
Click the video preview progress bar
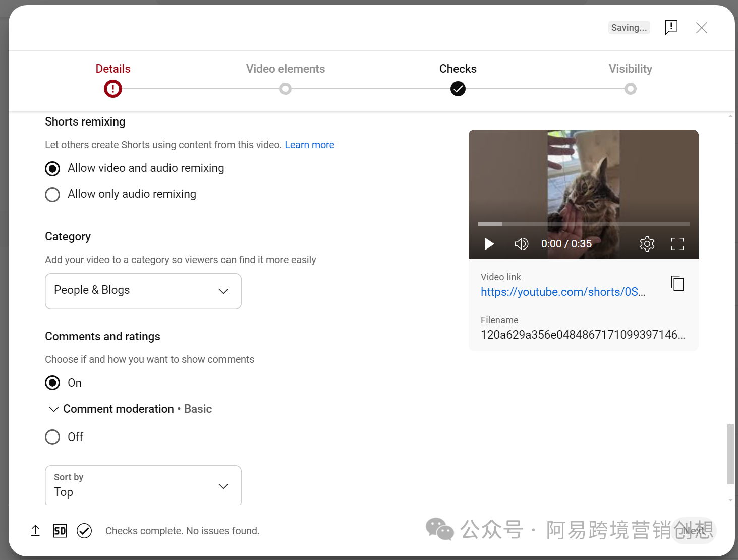point(583,224)
